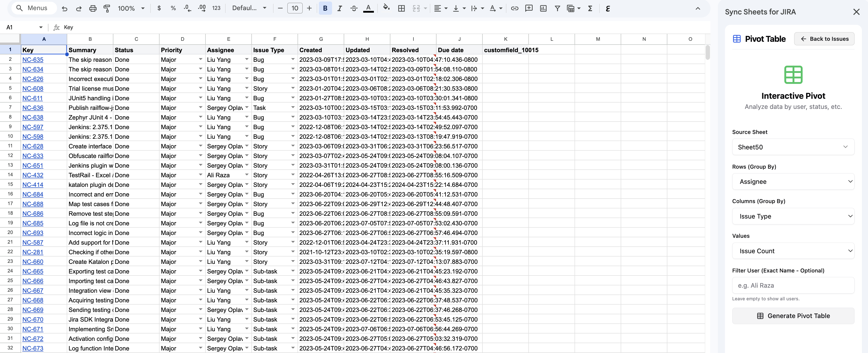Toggle strikethrough formatting
868x353 pixels.
tap(354, 8)
